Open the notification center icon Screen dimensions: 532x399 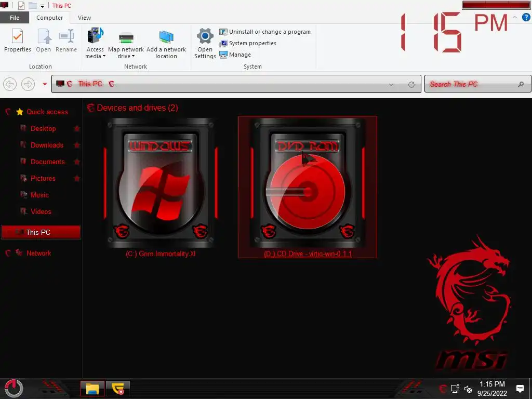[520, 389]
